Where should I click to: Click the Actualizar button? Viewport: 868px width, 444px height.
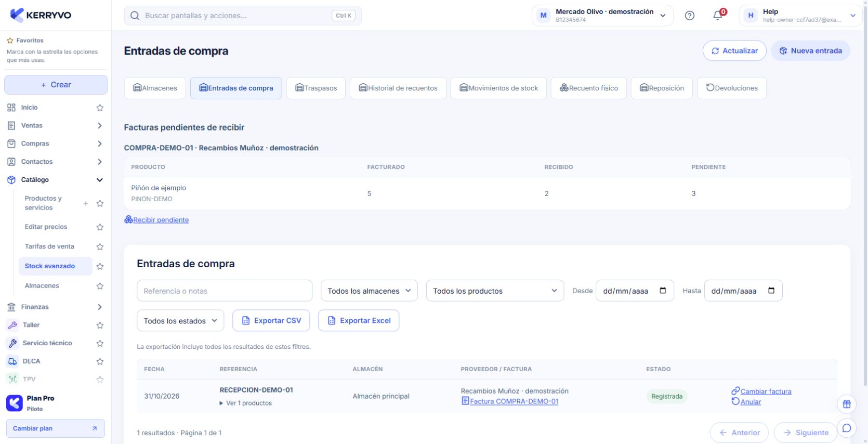[x=734, y=50]
